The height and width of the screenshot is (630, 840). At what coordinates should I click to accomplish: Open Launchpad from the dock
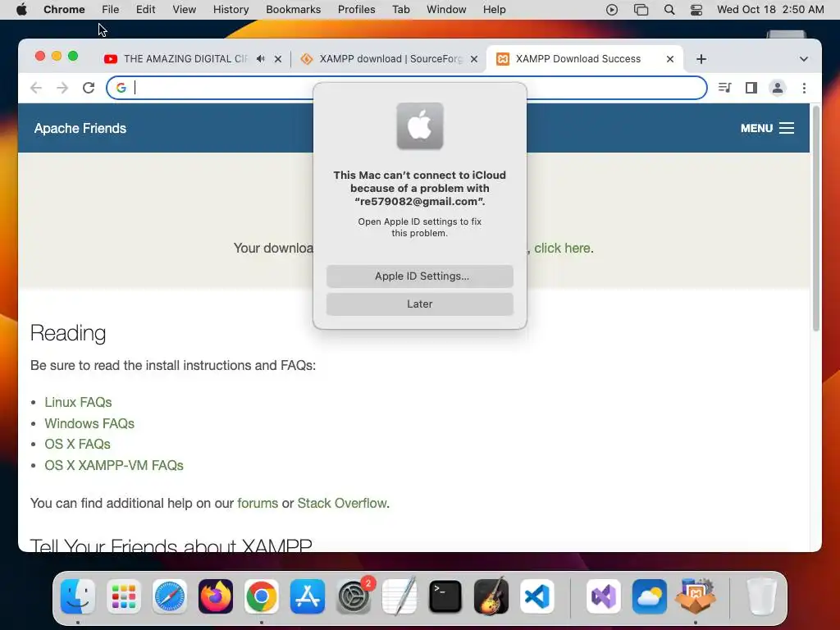pos(124,596)
